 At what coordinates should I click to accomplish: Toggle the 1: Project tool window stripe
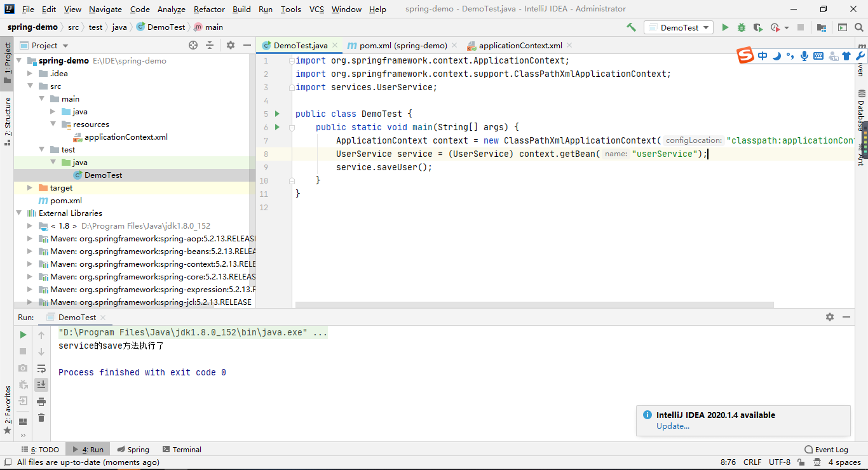7,64
